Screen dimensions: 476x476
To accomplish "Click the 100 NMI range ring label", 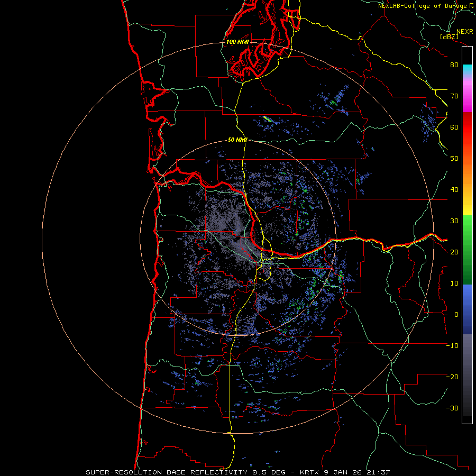I will [237, 42].
